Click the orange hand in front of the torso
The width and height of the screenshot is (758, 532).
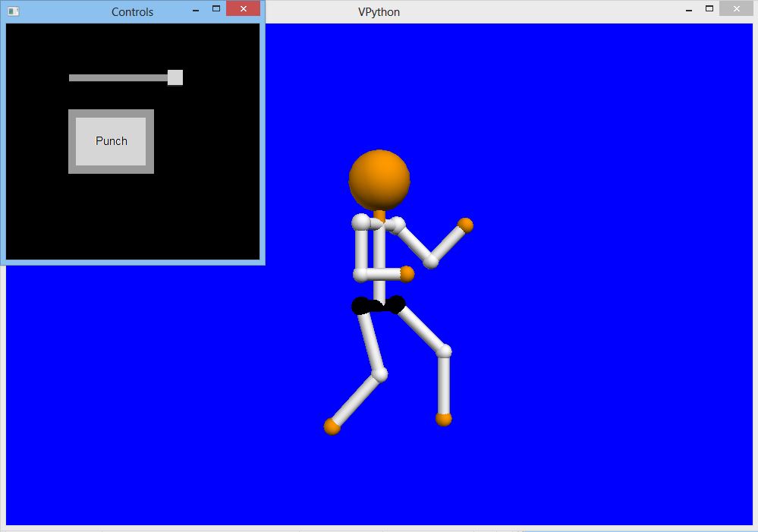click(x=407, y=274)
